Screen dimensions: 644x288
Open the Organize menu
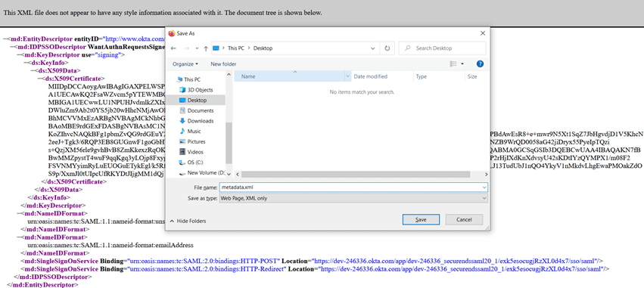pos(185,64)
